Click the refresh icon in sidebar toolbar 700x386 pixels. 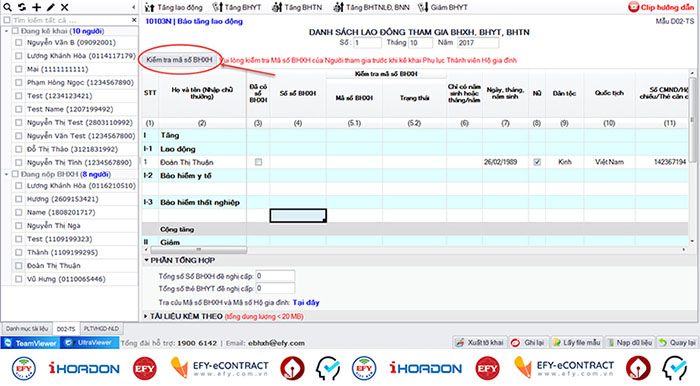tap(22, 7)
